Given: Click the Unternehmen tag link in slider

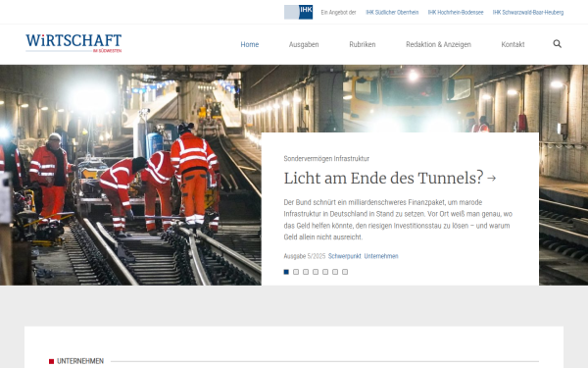Looking at the screenshot, I should [x=381, y=256].
